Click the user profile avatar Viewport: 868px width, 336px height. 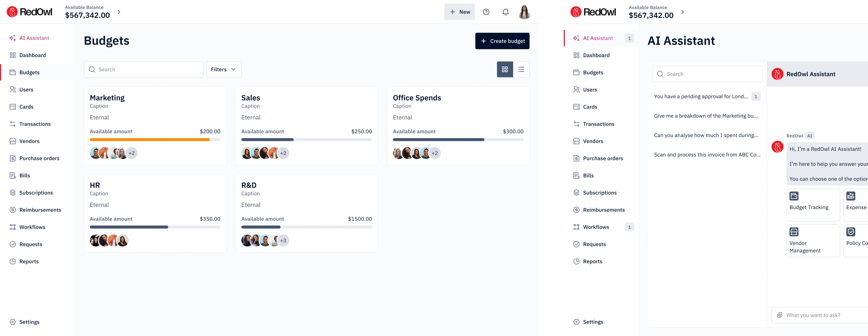524,12
